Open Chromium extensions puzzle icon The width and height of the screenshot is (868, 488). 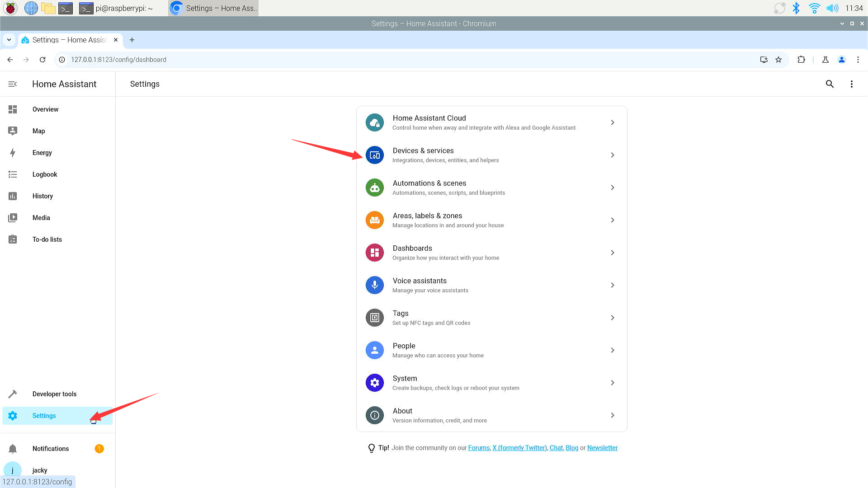click(801, 60)
